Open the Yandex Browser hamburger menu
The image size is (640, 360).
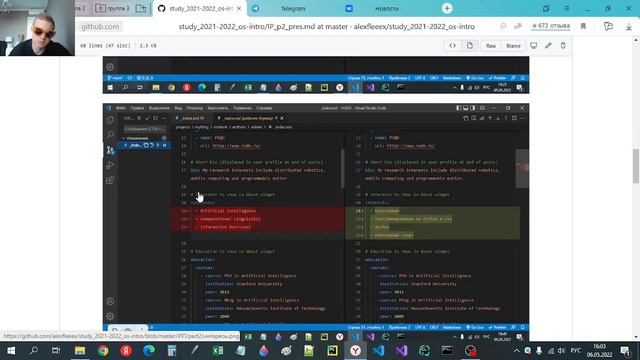(x=567, y=9)
